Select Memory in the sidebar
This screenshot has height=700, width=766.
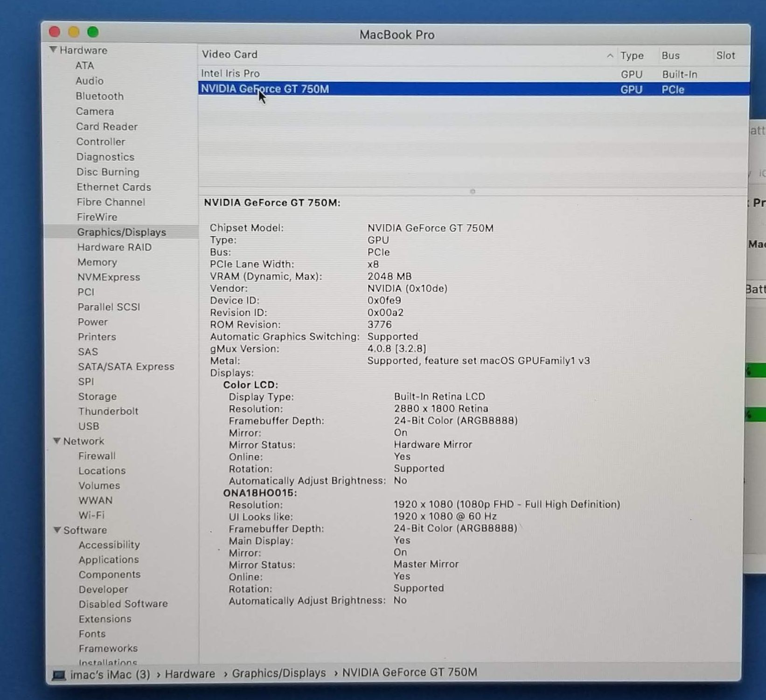pos(97,262)
